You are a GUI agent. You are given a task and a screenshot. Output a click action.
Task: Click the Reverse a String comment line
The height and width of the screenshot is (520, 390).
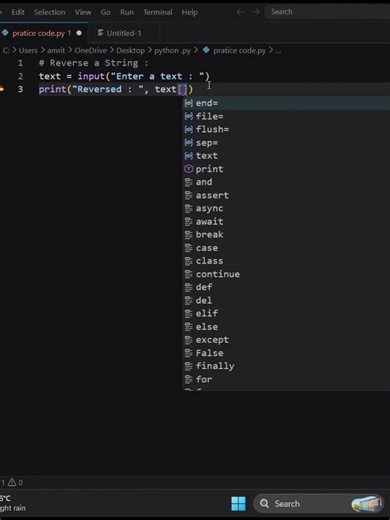(x=94, y=63)
